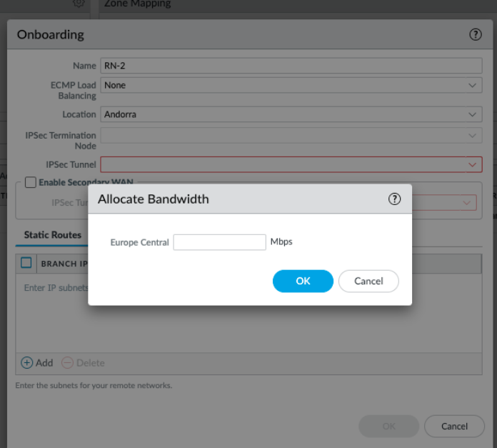Click the greyed OK button in Onboarding
Screen dimensions: 497x448
point(389,427)
